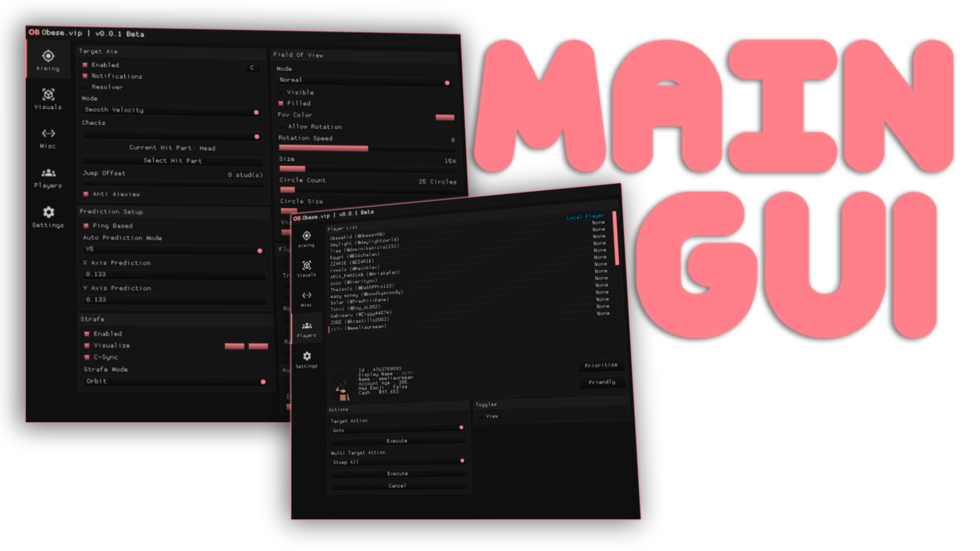Viewport: 980px width, 551px height.
Task: Toggle Target Aim Enabled checkbox
Action: [x=85, y=65]
